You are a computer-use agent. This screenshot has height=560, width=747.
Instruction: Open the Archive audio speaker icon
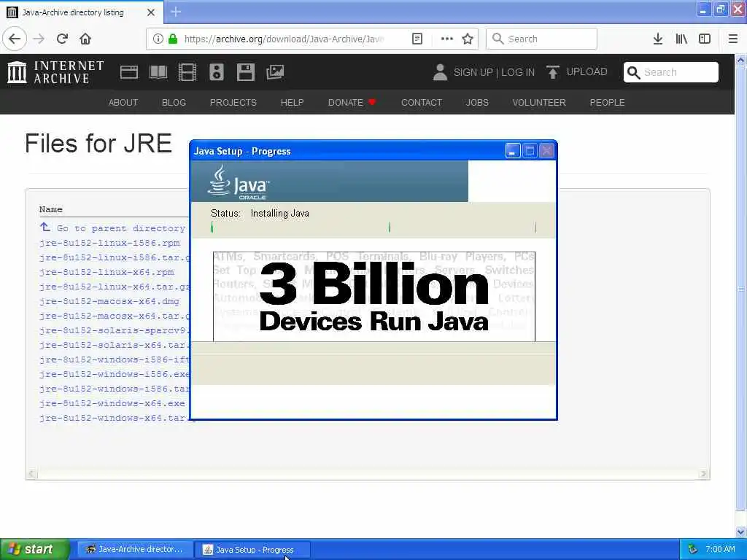pyautogui.click(x=216, y=72)
